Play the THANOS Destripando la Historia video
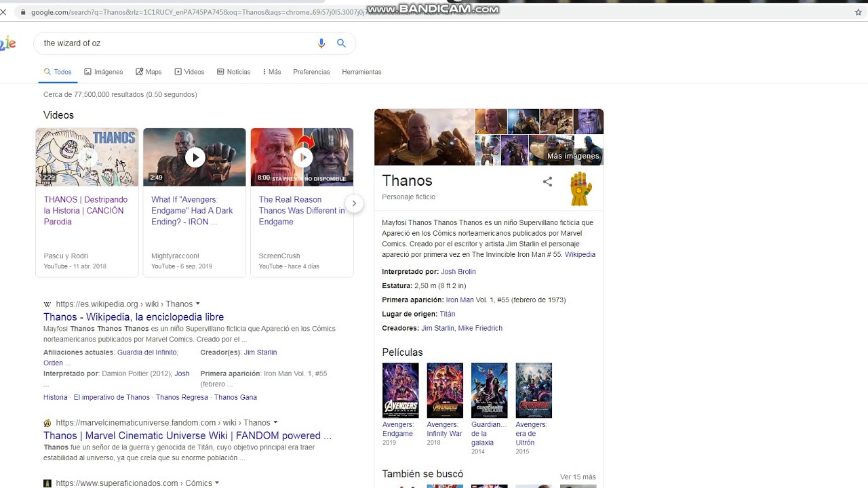This screenshot has height=488, width=868. click(x=87, y=157)
